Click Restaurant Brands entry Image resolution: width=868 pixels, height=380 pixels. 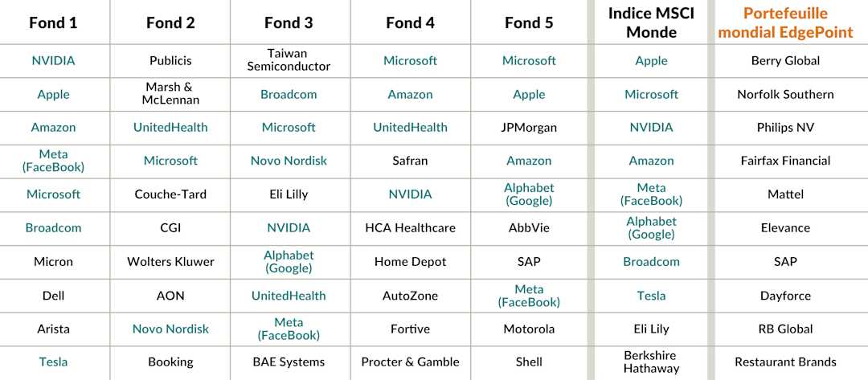click(785, 362)
